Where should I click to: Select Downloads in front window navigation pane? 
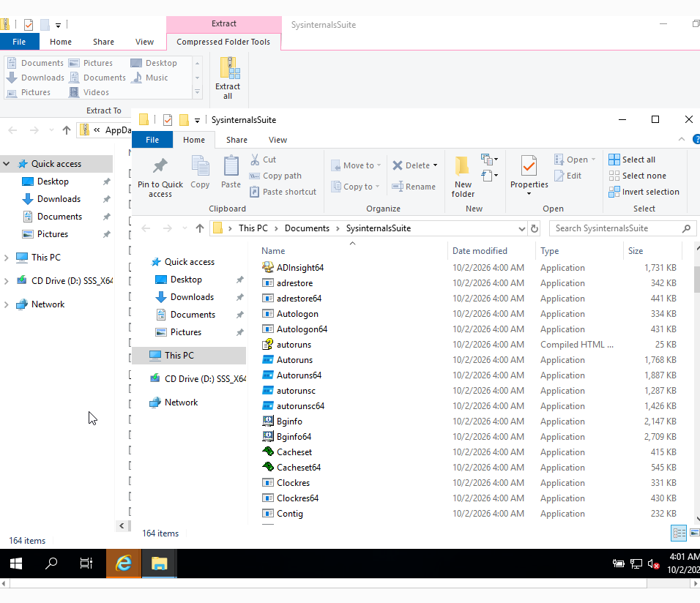click(192, 297)
